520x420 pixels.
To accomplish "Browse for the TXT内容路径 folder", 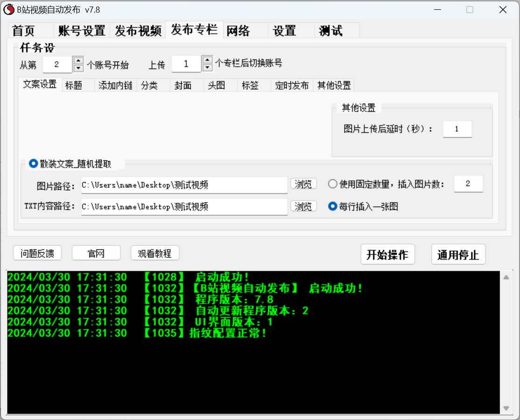I will pos(303,206).
